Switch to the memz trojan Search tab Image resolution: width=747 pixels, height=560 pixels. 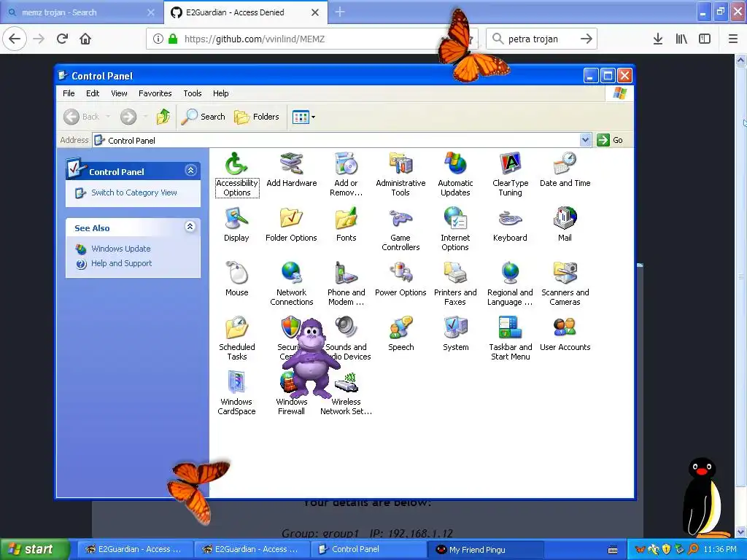pyautogui.click(x=81, y=12)
